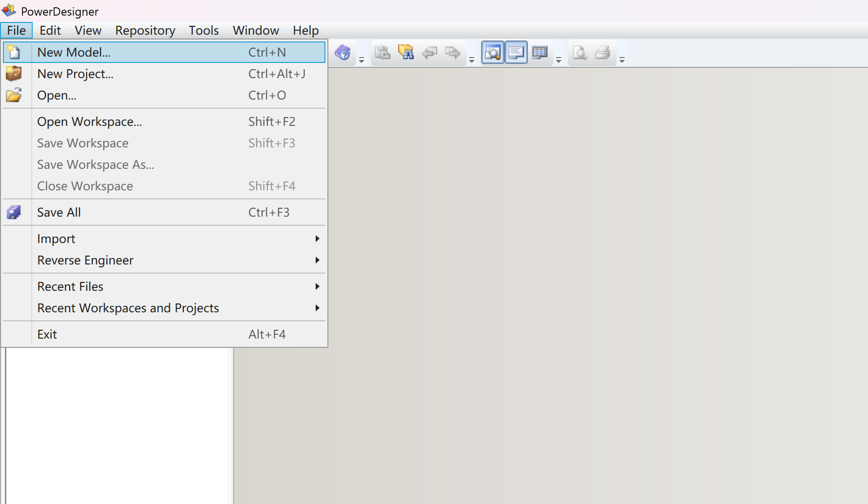Toggle the Result List grid button
The width and height of the screenshot is (868, 504).
tap(540, 52)
